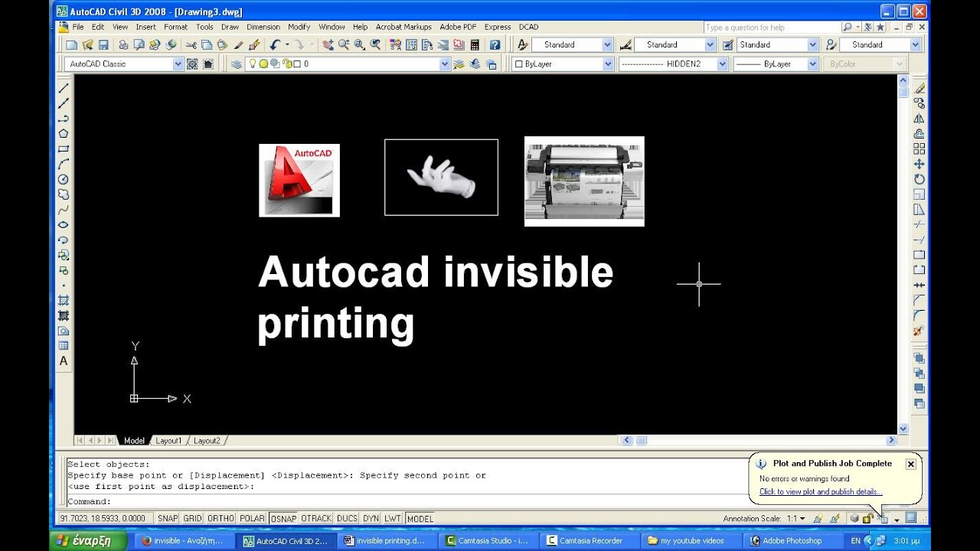Viewport: 980px width, 551px height.
Task: Switch to the Layout1 tab
Action: (168, 441)
